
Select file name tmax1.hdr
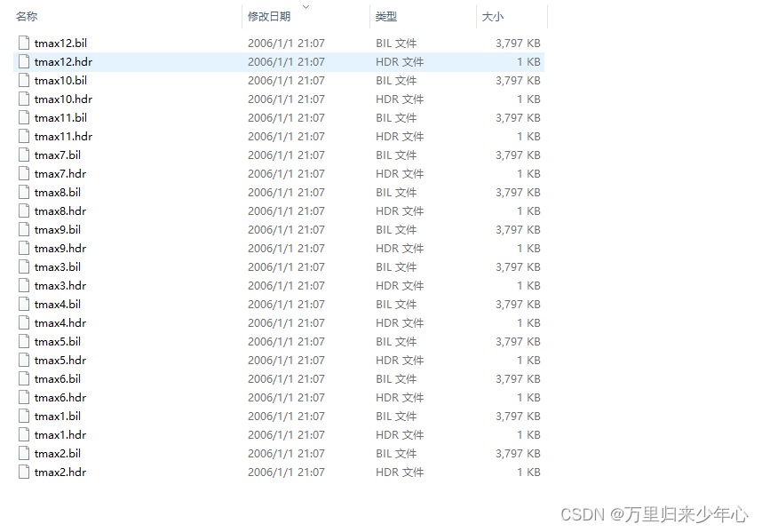click(x=60, y=435)
